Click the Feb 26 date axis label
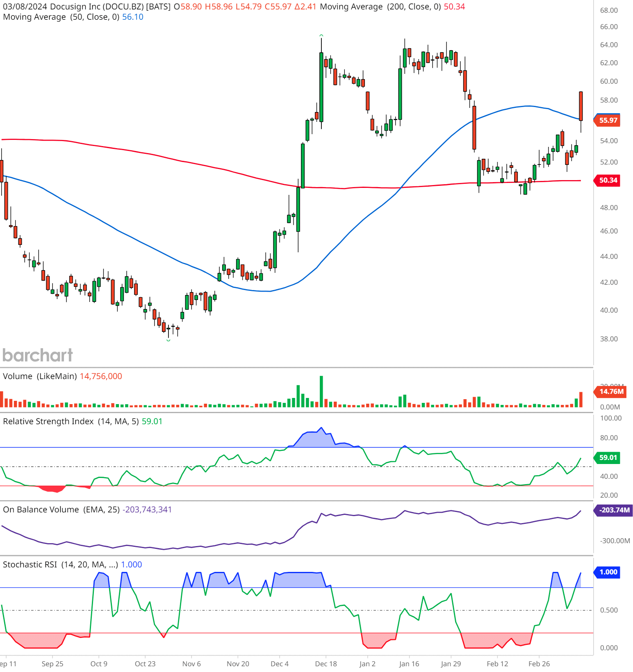The height and width of the screenshot is (672, 633). point(539,664)
